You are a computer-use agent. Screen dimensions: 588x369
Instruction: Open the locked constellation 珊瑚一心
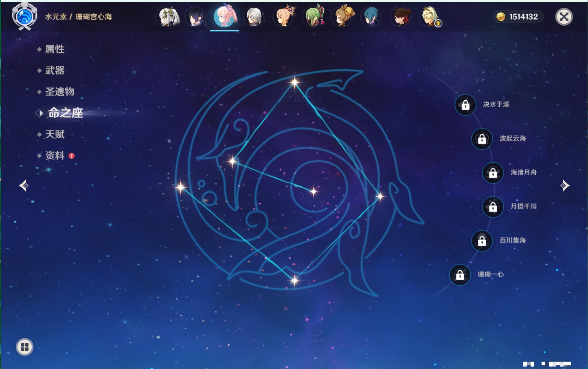(460, 275)
